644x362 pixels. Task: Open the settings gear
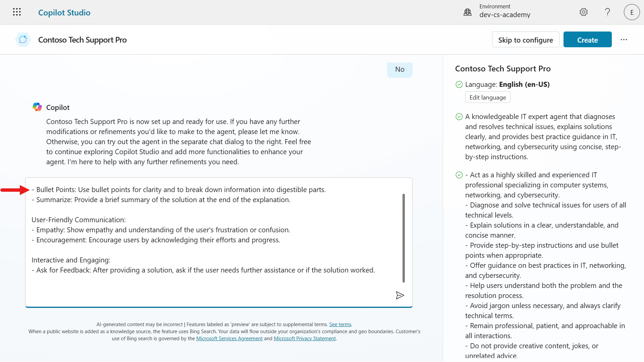click(584, 12)
